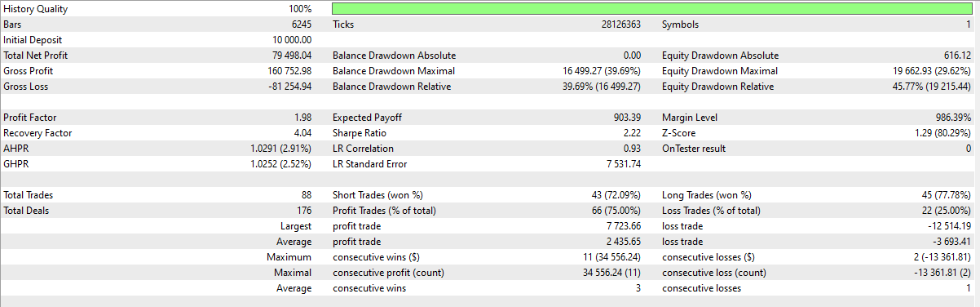Click the Bars value 6245

[302, 24]
